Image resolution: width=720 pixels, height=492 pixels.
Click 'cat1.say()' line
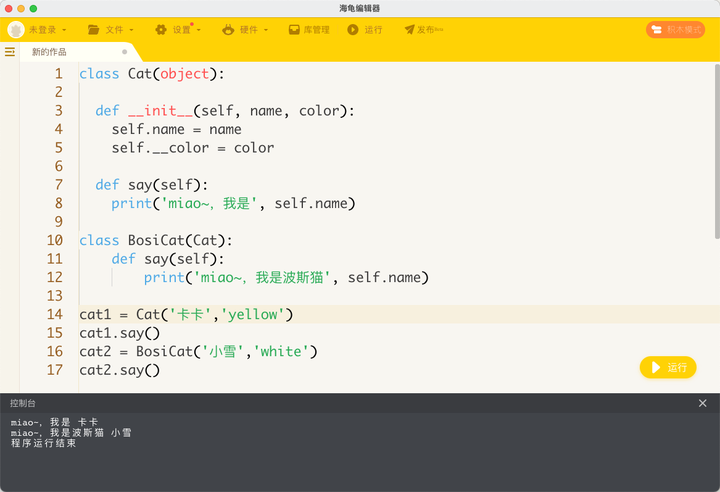pos(119,333)
